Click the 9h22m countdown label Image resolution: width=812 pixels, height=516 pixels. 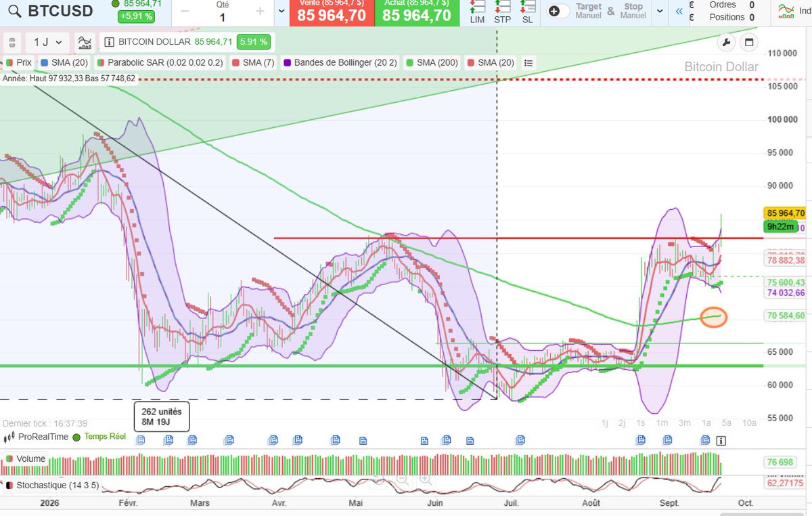coord(780,226)
